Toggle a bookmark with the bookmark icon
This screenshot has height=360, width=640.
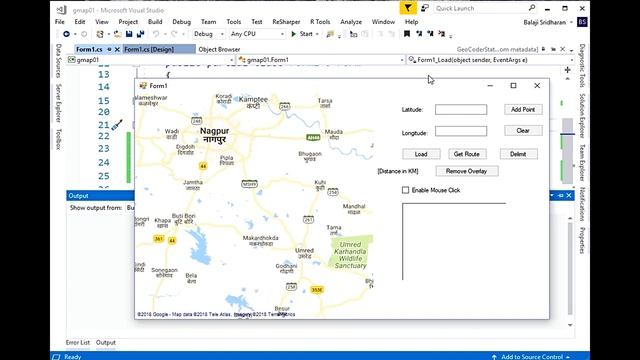click(407, 34)
